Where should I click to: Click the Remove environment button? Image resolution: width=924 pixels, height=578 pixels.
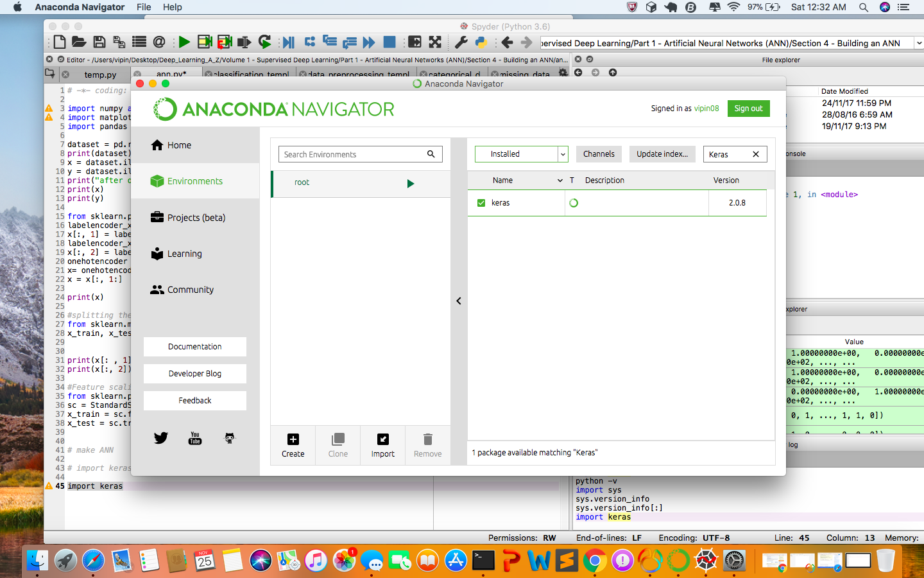pos(428,444)
